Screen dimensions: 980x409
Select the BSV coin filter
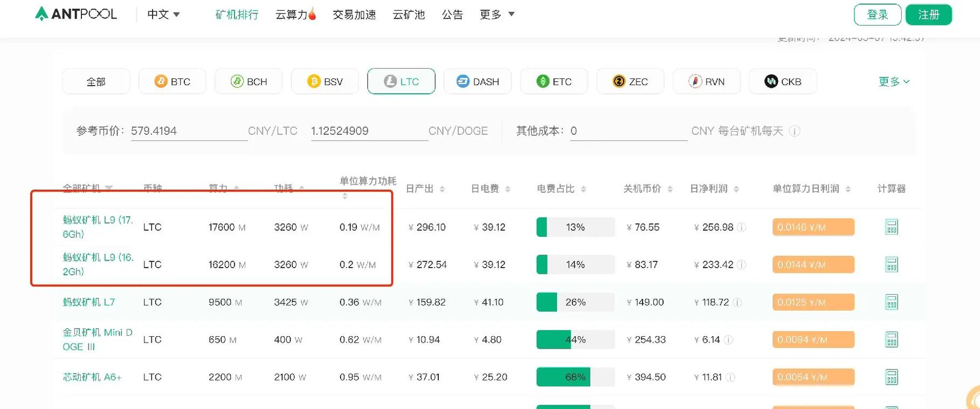tap(325, 81)
